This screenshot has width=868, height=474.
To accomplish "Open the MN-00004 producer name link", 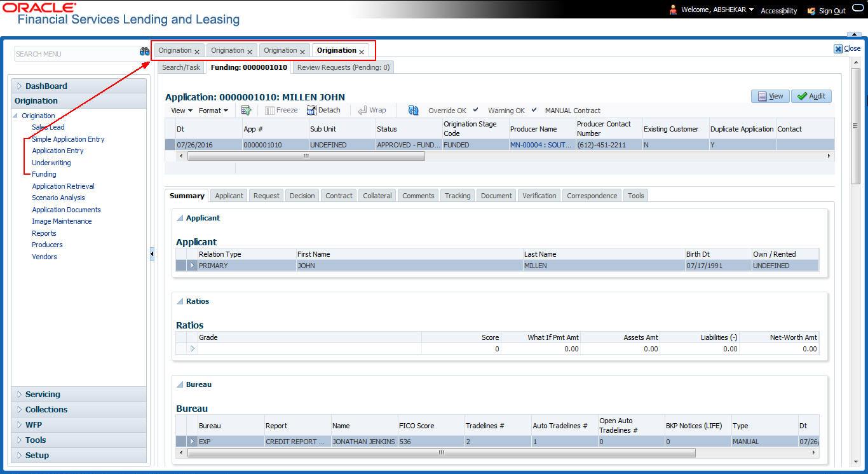I will pyautogui.click(x=541, y=145).
